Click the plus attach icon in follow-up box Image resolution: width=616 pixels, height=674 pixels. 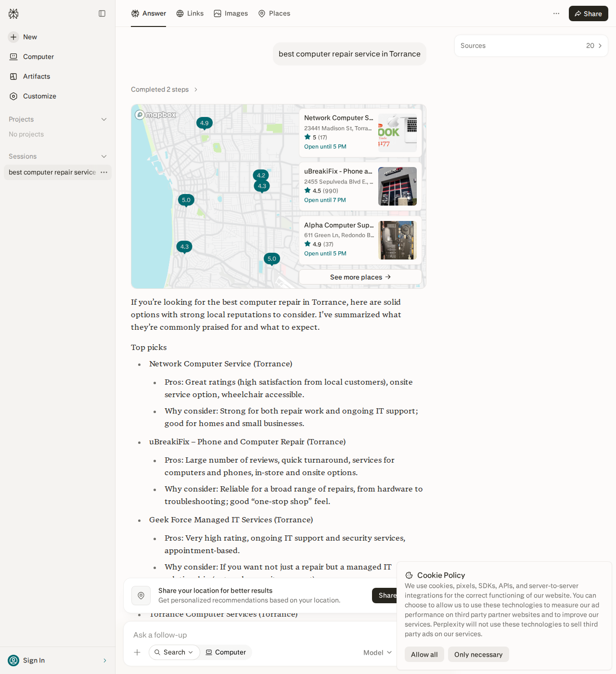pos(137,652)
